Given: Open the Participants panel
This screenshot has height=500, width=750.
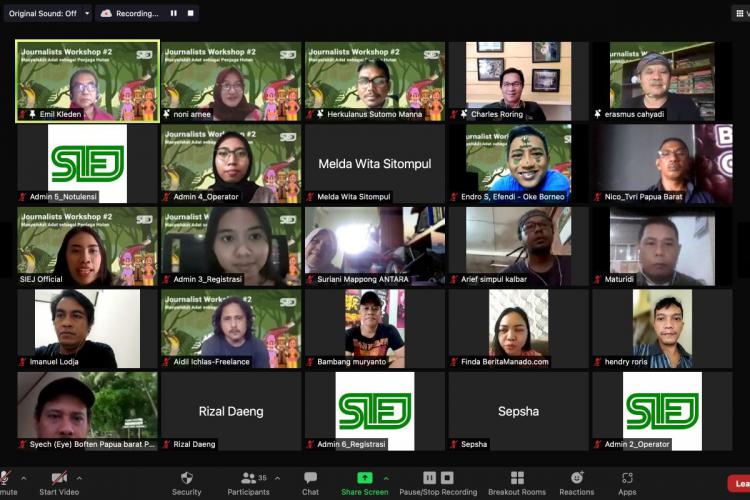Looking at the screenshot, I should click(248, 478).
